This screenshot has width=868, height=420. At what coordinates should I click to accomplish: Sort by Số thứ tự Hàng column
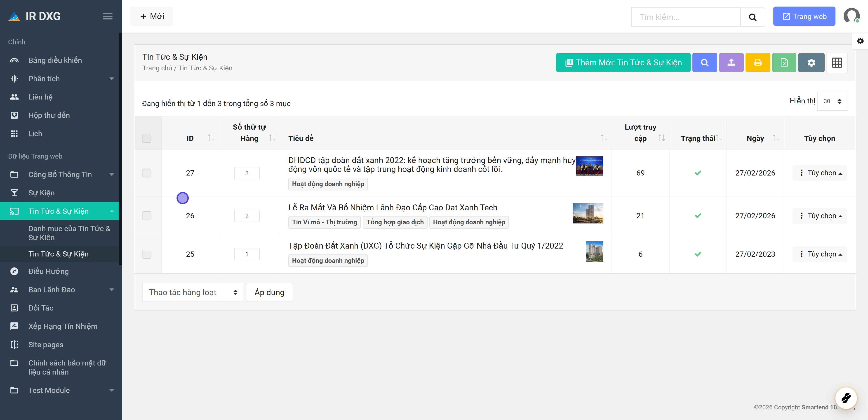pyautogui.click(x=272, y=138)
